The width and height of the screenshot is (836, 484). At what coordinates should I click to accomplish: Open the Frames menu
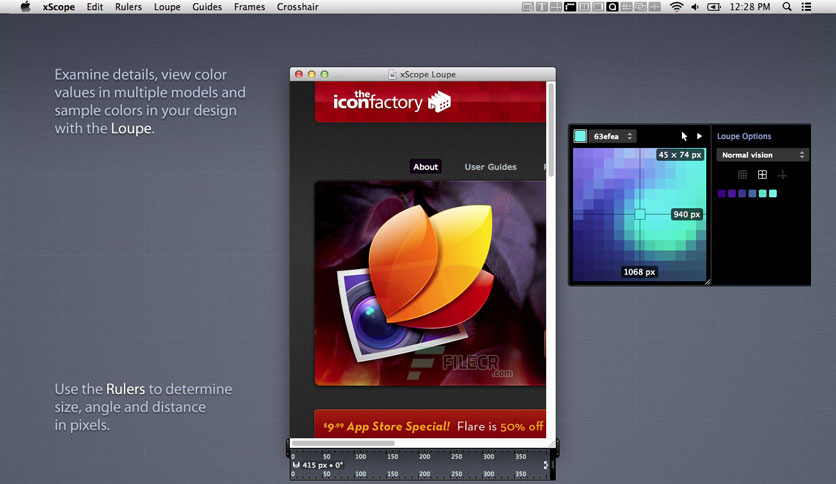[x=250, y=7]
